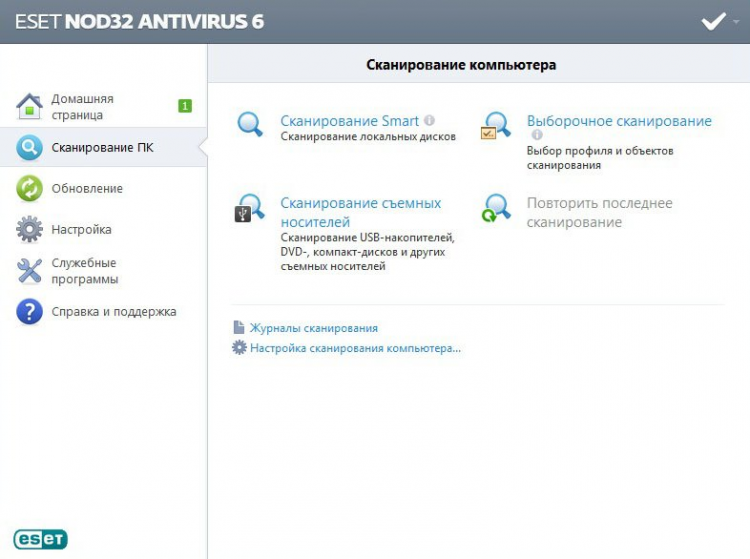Click gear icon beside Настройка сканирования компьютера

pos(239,347)
